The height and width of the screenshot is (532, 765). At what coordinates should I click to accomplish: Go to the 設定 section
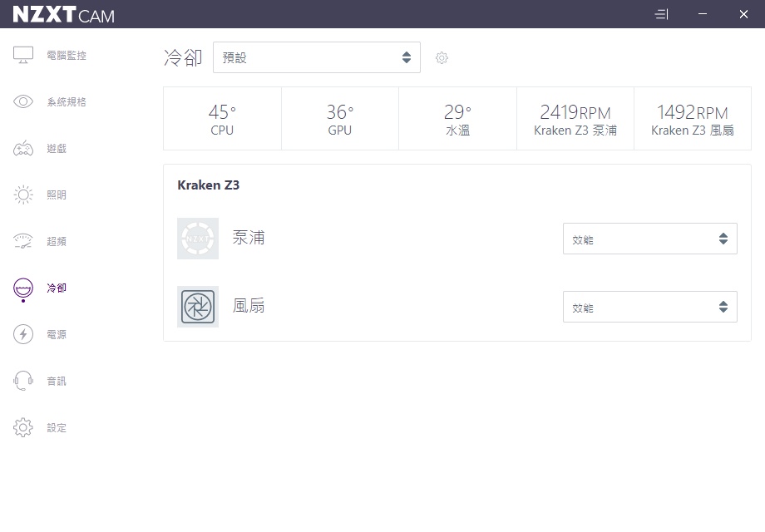click(57, 427)
